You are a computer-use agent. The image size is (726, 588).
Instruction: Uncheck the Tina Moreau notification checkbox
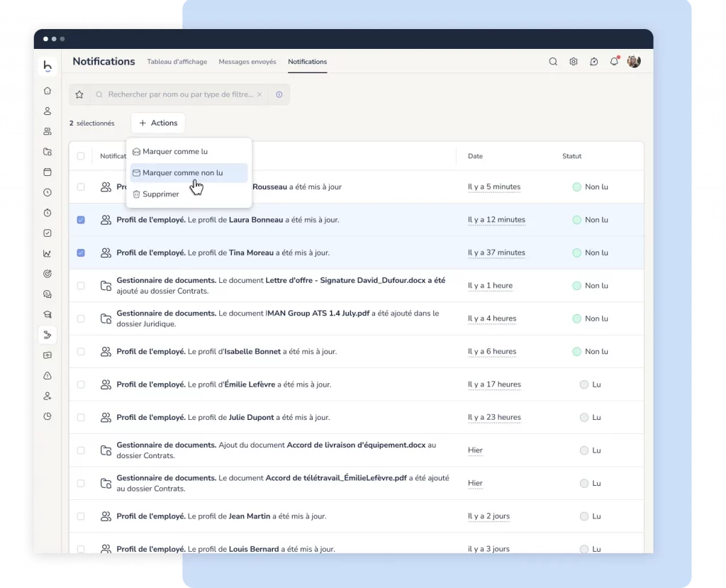(81, 253)
